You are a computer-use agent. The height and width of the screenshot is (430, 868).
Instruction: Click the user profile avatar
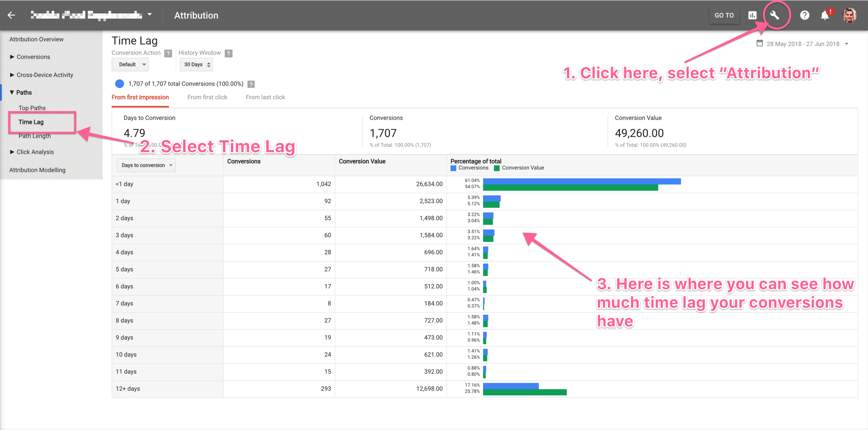click(849, 15)
